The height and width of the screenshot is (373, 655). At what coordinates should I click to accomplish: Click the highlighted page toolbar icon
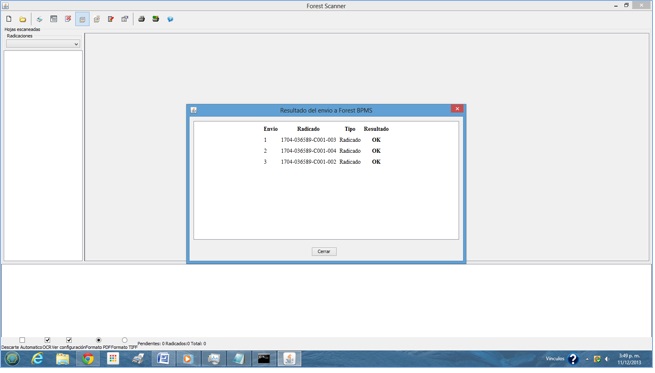pos(82,19)
